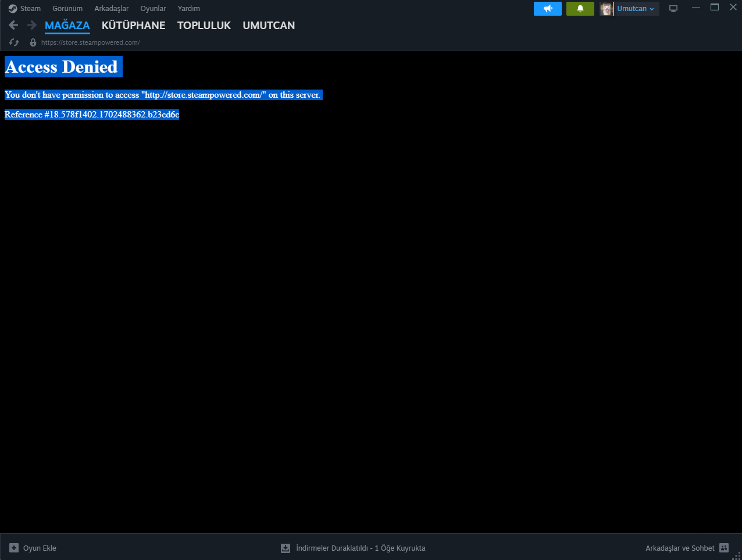Switch to the UMUTCAN profile tab
Viewport: 742px width, 560px height.
269,26
